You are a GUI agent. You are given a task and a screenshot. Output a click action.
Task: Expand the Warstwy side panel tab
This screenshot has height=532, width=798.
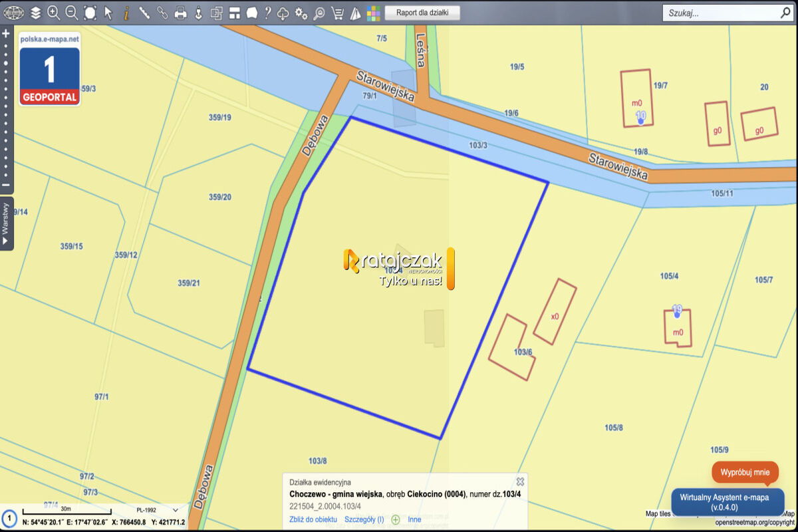point(6,223)
